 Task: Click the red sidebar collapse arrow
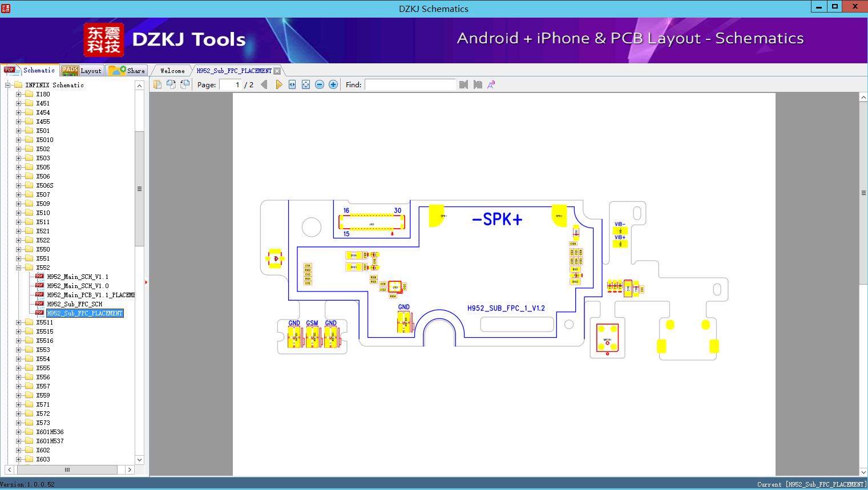[146, 282]
